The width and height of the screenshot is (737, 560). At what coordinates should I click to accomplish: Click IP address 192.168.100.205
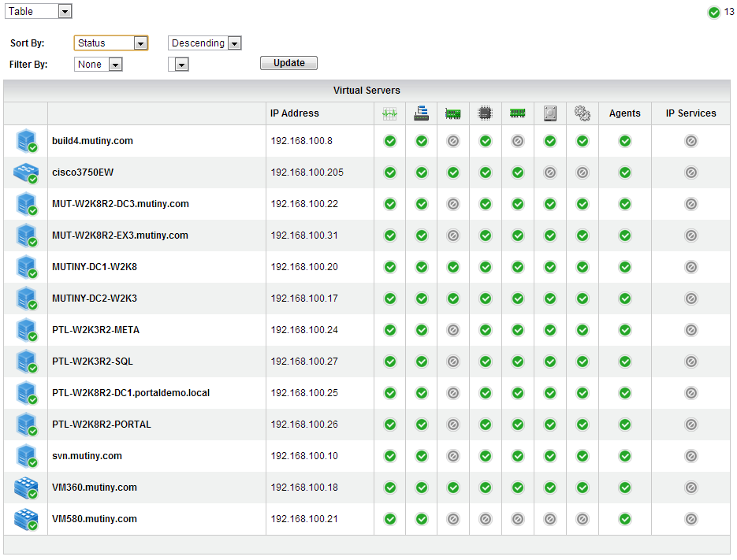pyautogui.click(x=307, y=172)
